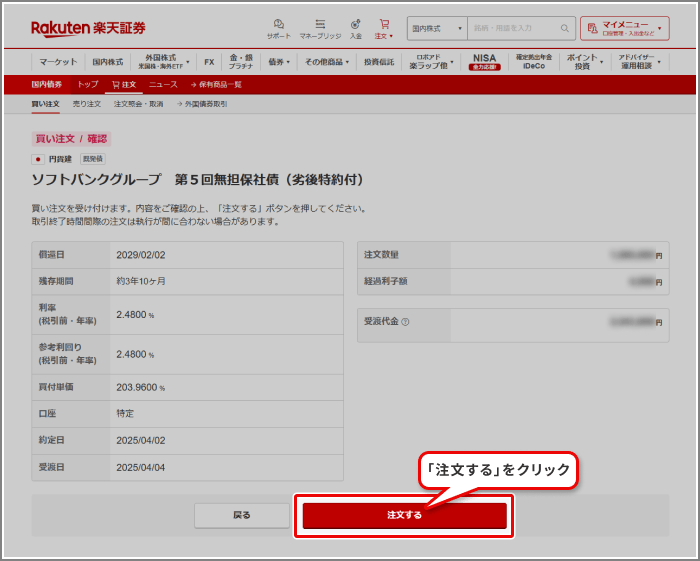Open the NISA menu item

(484, 62)
